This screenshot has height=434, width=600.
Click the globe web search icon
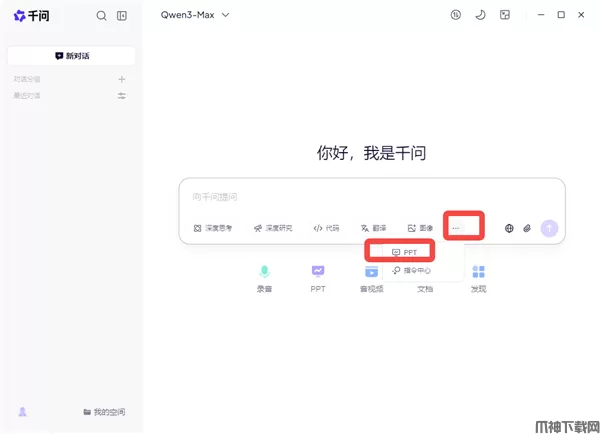point(509,228)
